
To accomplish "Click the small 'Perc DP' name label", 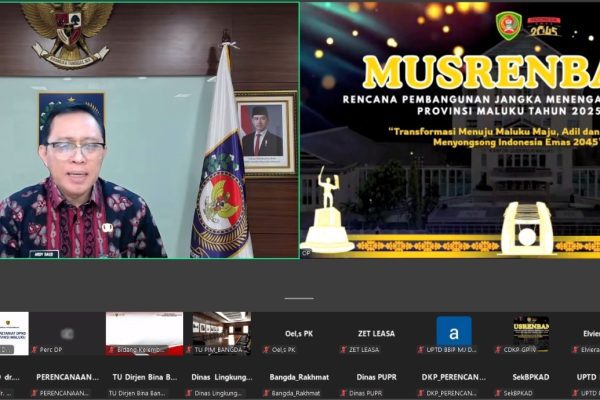I will pos(51,349).
